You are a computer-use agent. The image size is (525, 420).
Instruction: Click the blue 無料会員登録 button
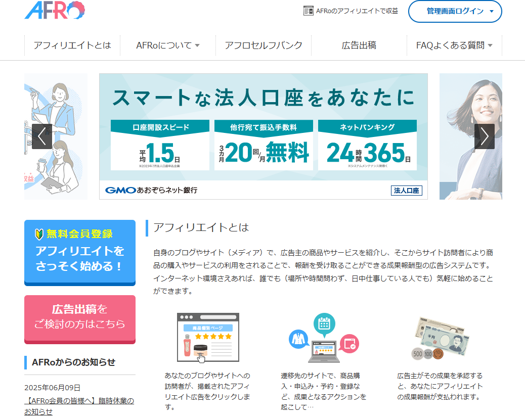pyautogui.click(x=80, y=251)
